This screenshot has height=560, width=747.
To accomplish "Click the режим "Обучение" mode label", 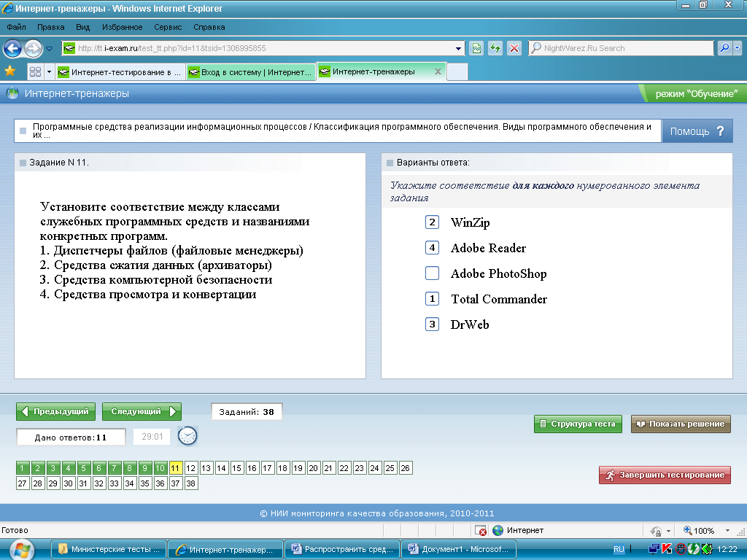I will coord(697,94).
